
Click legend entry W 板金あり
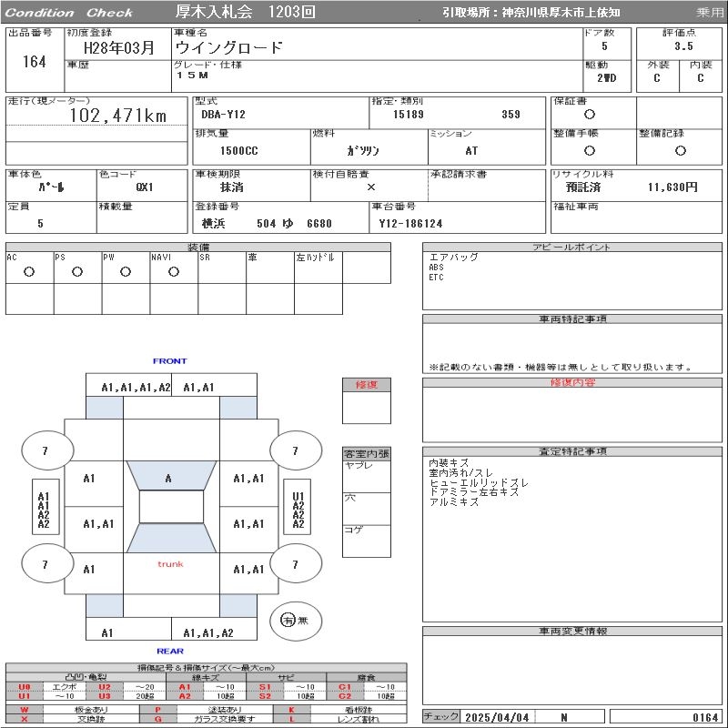pyautogui.click(x=73, y=710)
